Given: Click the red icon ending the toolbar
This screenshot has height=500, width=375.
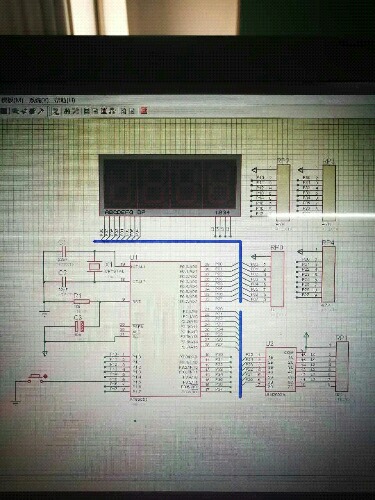Looking at the screenshot, I should pos(144,111).
